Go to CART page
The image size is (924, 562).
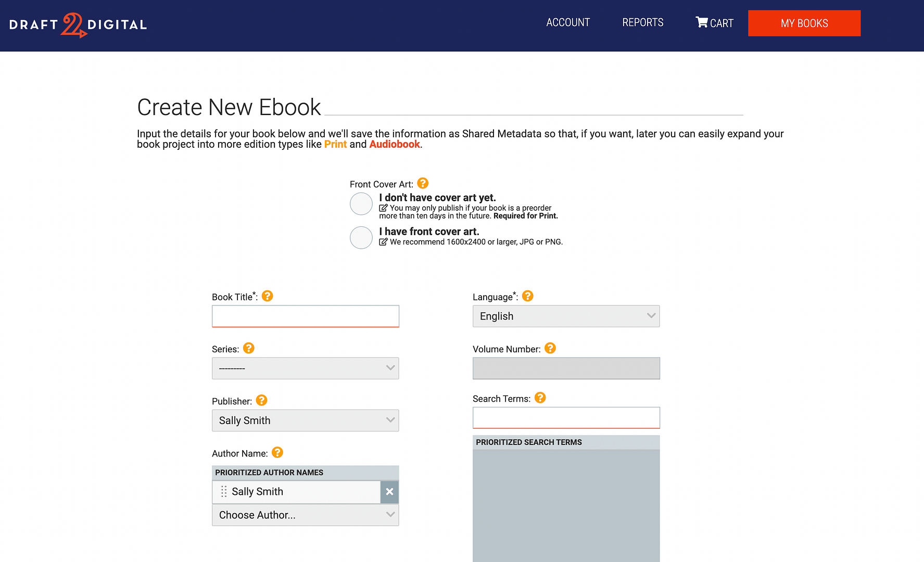[714, 23]
